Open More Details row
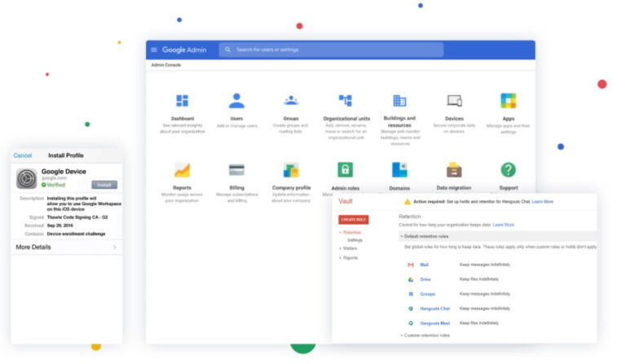The height and width of the screenshot is (364, 626). tap(67, 248)
